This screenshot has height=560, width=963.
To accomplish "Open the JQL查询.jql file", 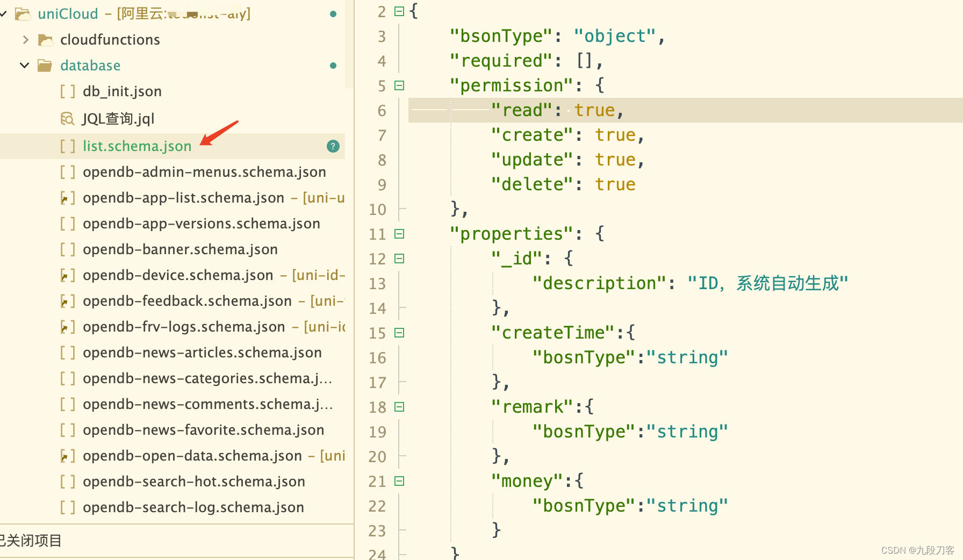I will click(x=118, y=119).
